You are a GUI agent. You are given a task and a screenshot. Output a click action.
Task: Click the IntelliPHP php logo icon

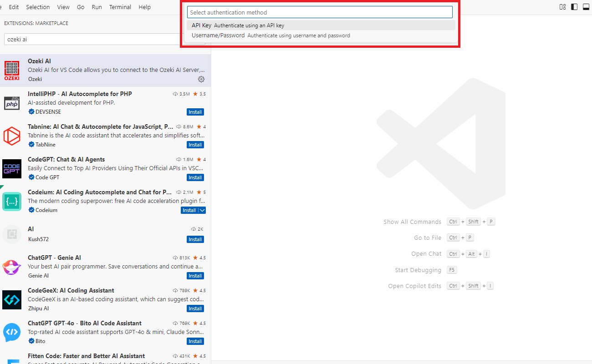click(x=12, y=103)
